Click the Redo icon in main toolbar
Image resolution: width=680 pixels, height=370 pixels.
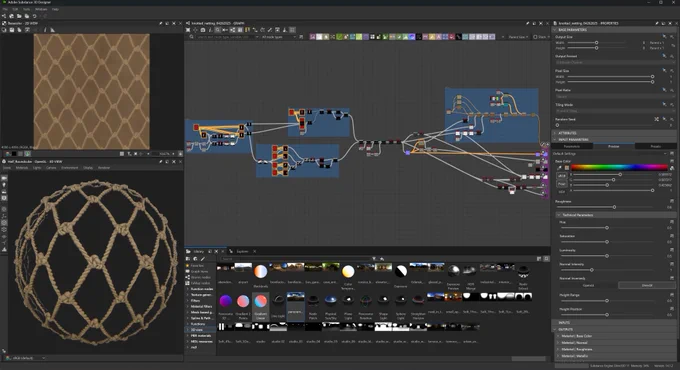pyautogui.click(x=44, y=16)
